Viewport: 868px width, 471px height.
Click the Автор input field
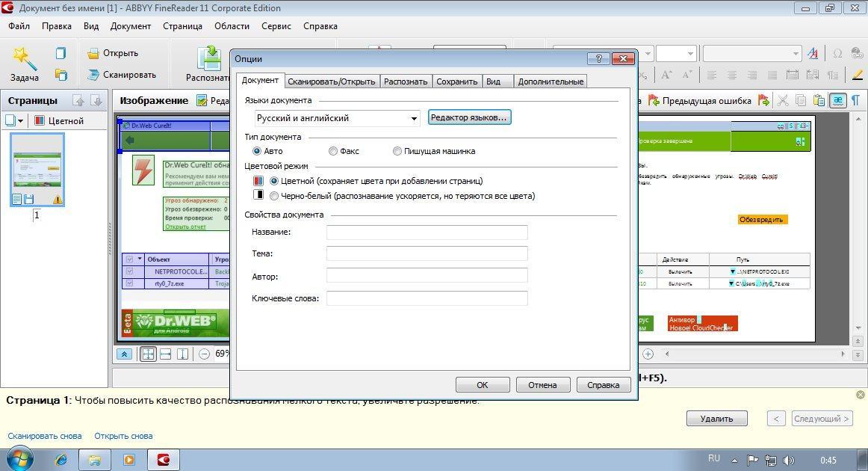point(427,276)
